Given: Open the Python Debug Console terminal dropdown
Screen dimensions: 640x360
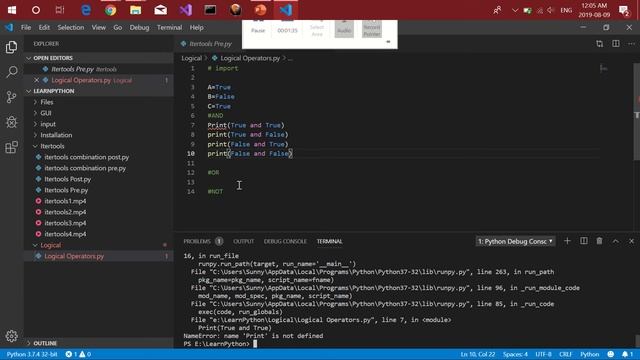Looking at the screenshot, I should point(515,241).
